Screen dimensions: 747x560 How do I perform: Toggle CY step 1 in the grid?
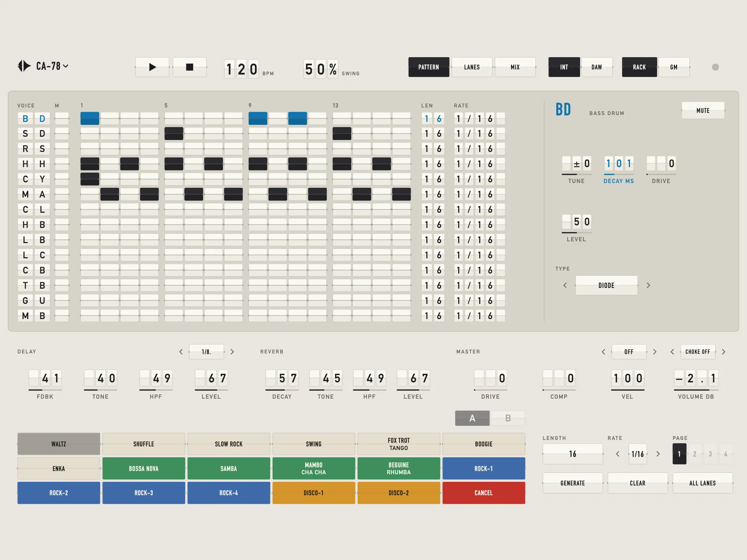point(90,179)
